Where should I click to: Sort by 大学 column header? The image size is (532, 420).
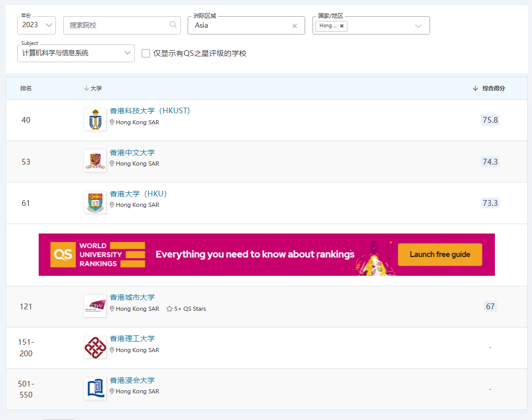coord(93,88)
